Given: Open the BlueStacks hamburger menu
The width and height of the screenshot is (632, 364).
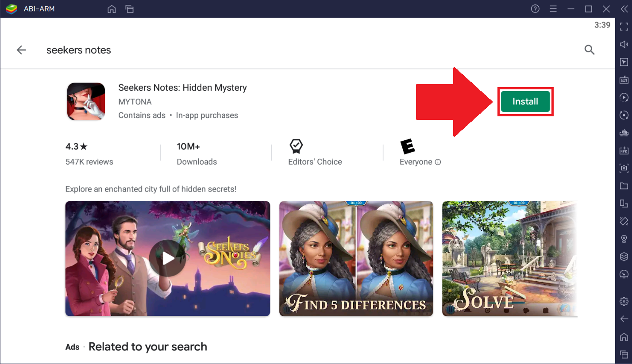Looking at the screenshot, I should click(x=553, y=9).
